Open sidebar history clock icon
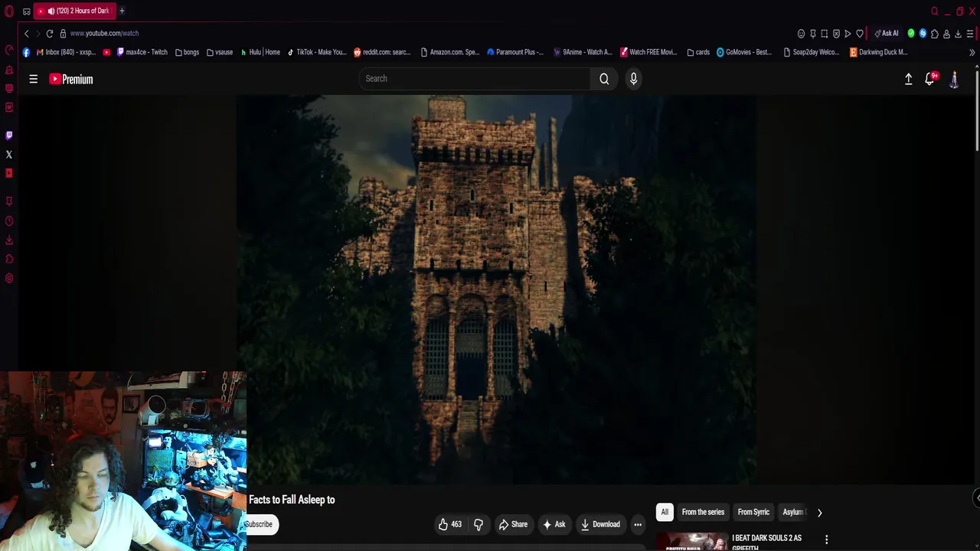 pyautogui.click(x=9, y=221)
